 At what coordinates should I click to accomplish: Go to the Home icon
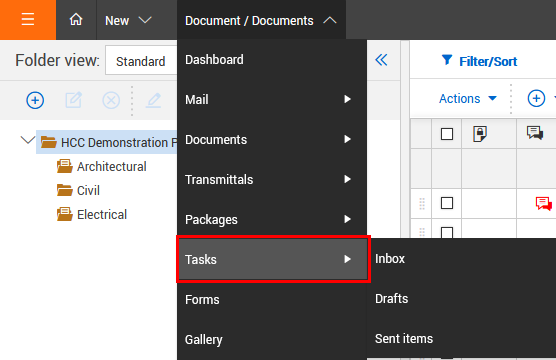(76, 20)
